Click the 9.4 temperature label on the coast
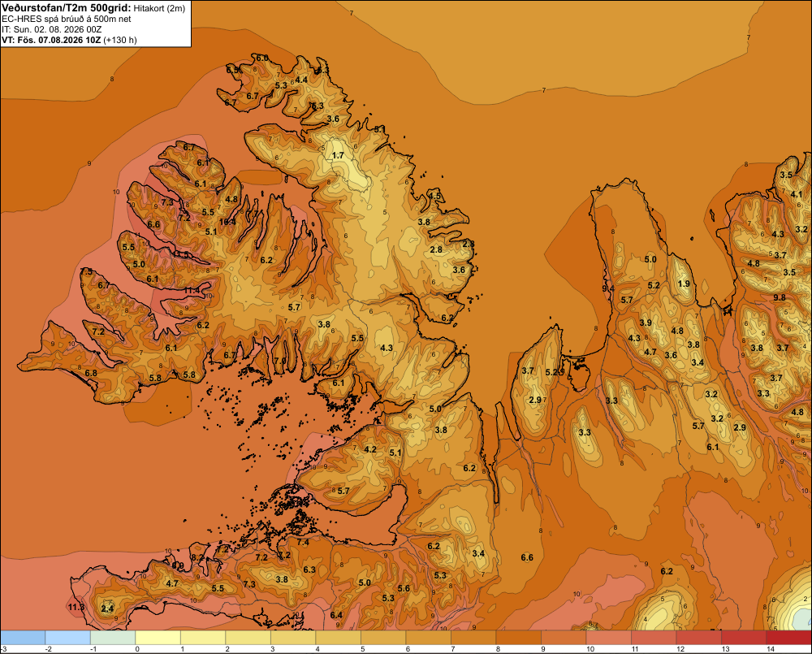This screenshot has width=812, height=654. pyautogui.click(x=608, y=288)
